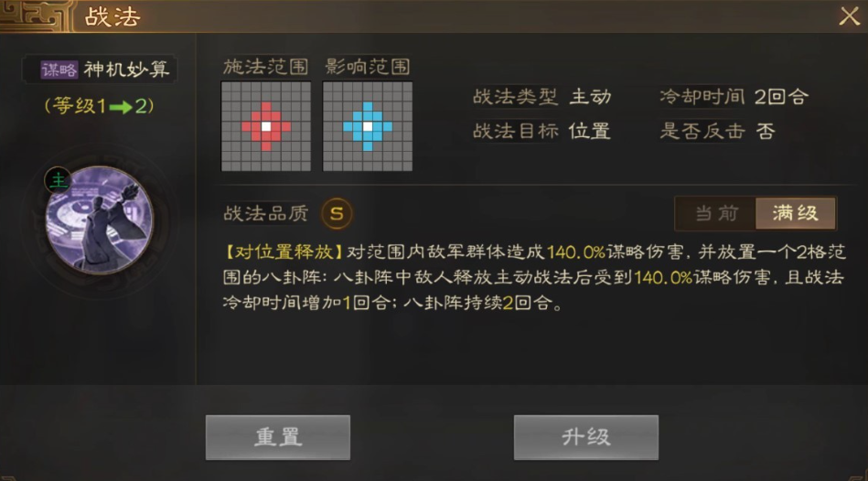
Task: Click the S quality grade badge
Action: click(337, 213)
